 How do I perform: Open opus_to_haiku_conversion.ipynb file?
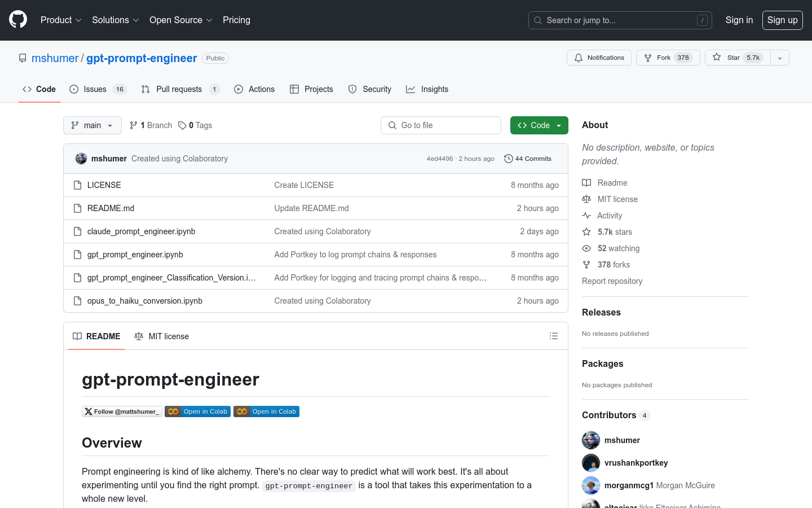pos(145,301)
